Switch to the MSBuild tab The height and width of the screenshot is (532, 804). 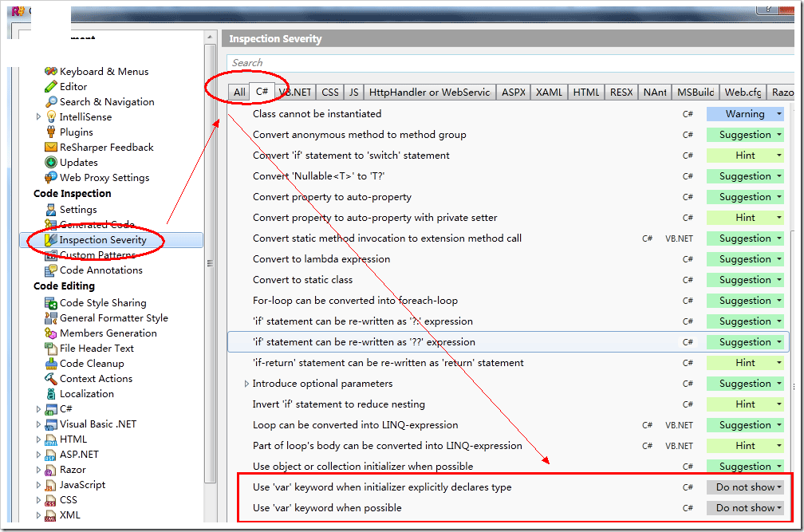pyautogui.click(x=696, y=93)
